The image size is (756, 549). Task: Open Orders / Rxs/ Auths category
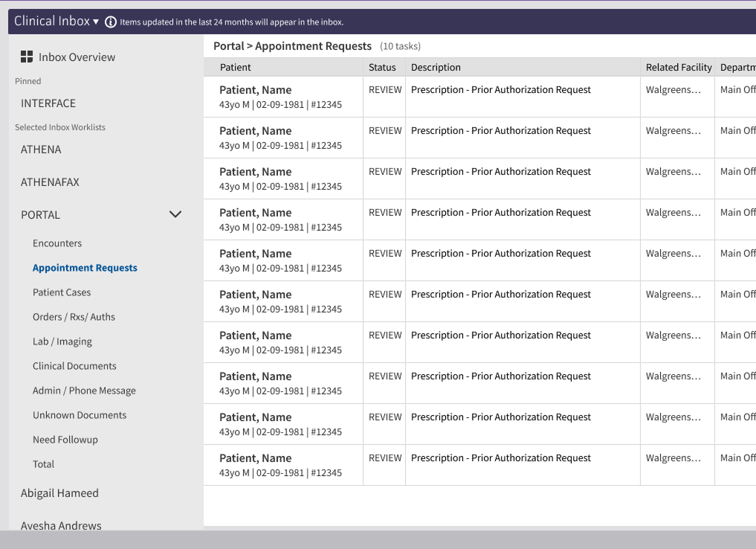[74, 317]
